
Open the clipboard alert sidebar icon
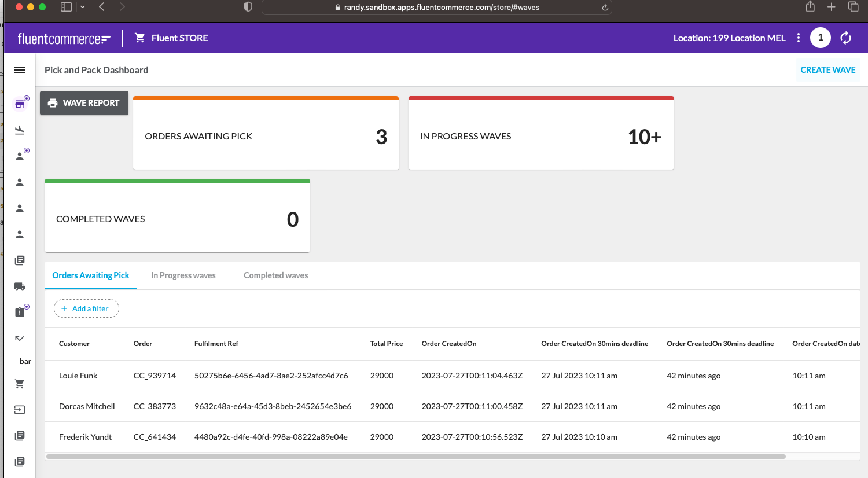pyautogui.click(x=20, y=312)
